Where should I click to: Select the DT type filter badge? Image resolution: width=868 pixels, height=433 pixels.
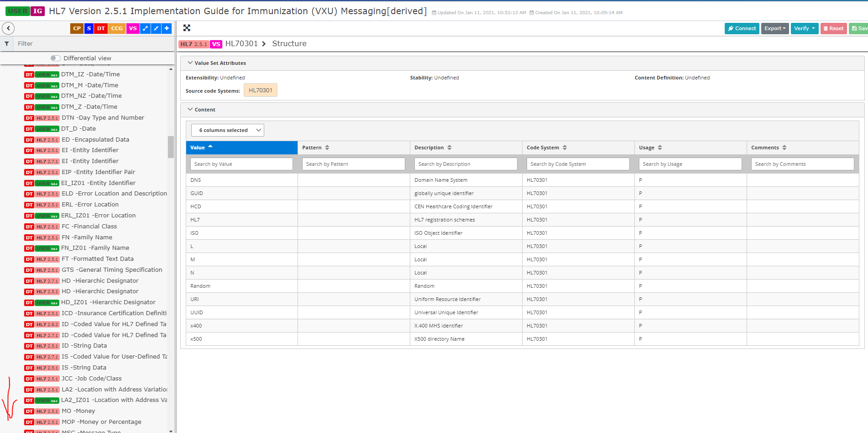point(100,28)
